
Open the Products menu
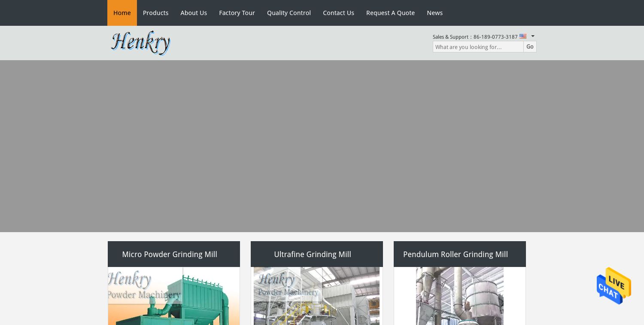coord(155,12)
